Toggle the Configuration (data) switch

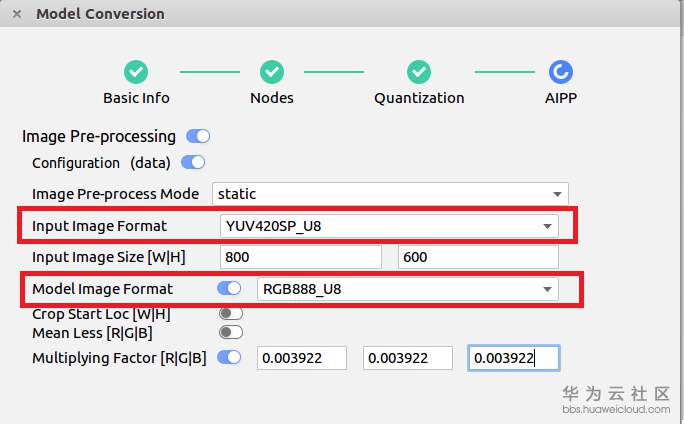click(x=192, y=162)
